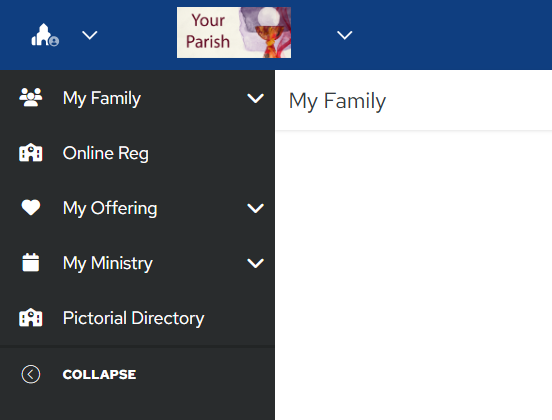Click the circled left-arrow collapse icon

click(31, 374)
